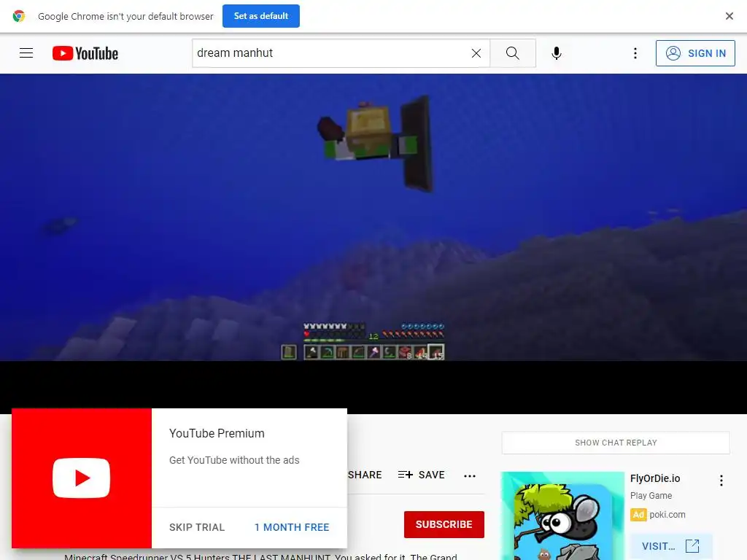747x560 pixels.
Task: Open the FlyOrDie.io ad title
Action: pos(655,478)
